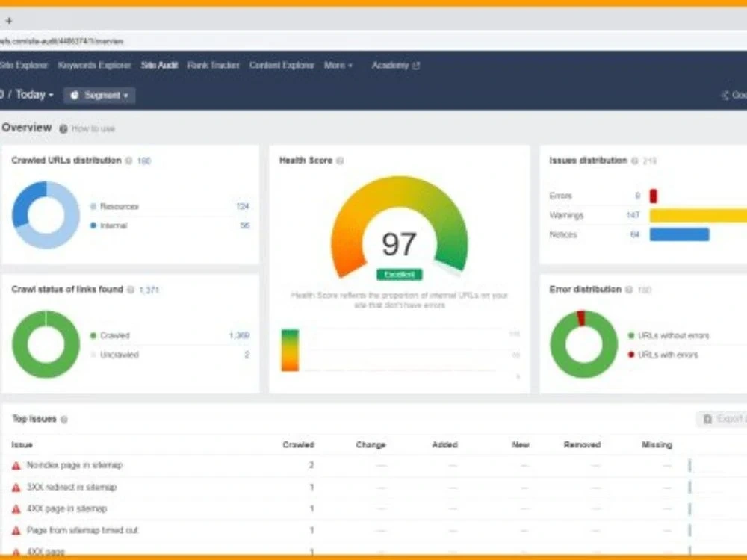Viewport: 747px width, 560px height.
Task: Open the Warnings count 147
Action: coord(633,215)
